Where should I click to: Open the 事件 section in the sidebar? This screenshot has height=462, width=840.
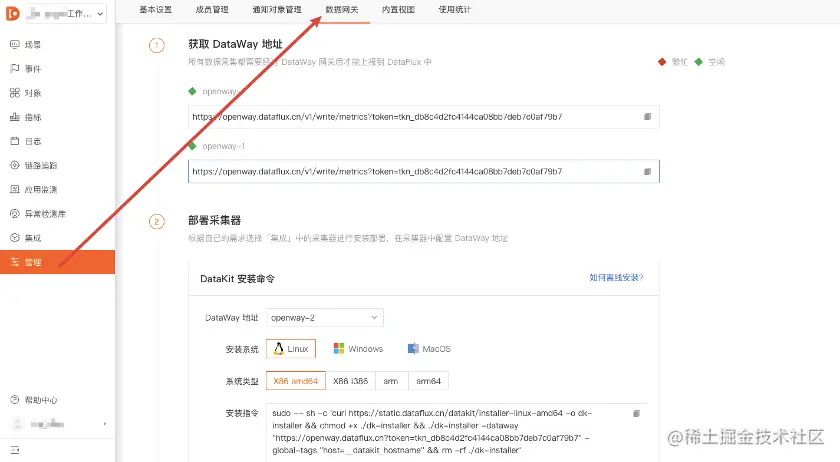click(x=57, y=69)
